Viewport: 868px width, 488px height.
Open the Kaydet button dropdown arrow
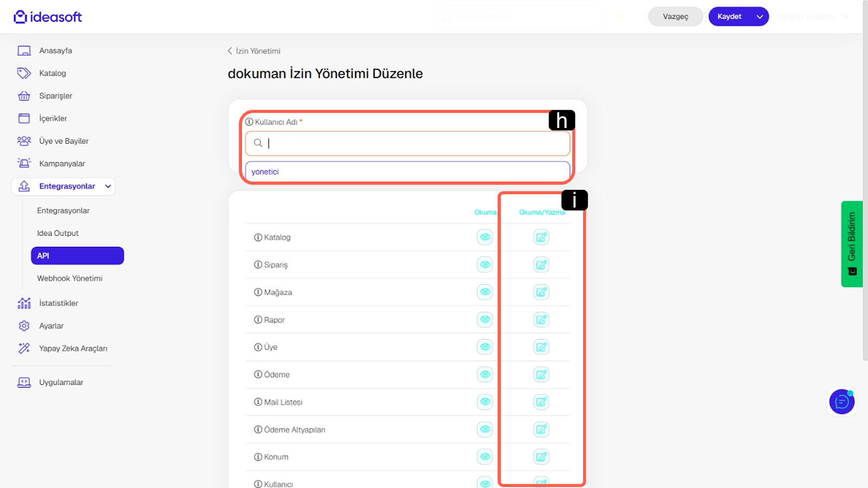pyautogui.click(x=759, y=17)
